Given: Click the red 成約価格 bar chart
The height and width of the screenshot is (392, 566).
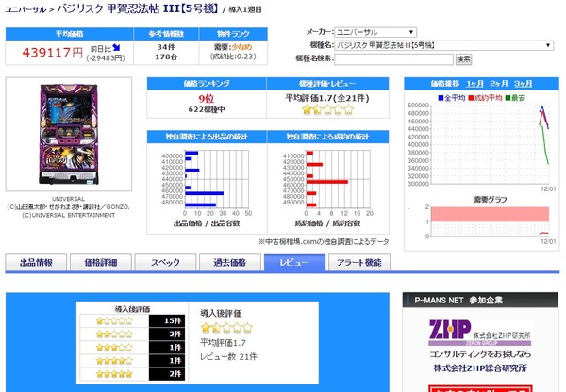Looking at the screenshot, I should pos(327,182).
